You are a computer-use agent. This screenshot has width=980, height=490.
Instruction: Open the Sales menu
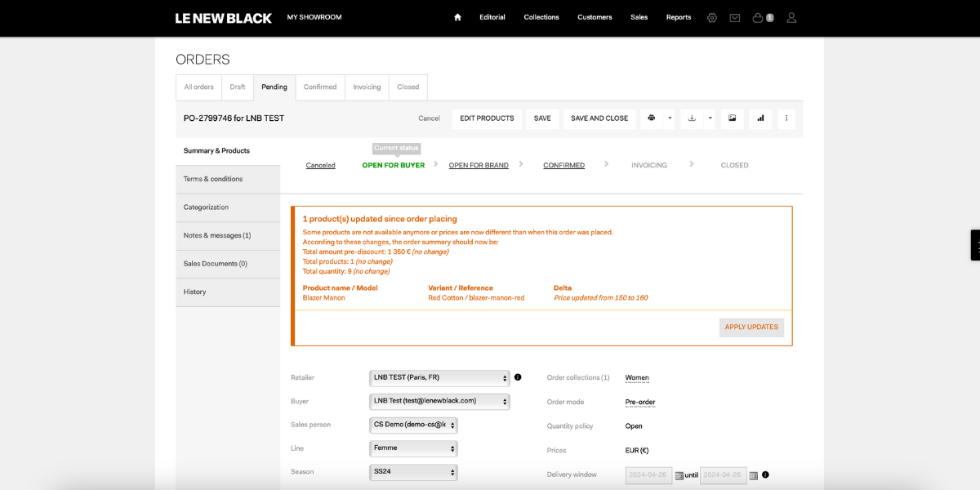click(639, 17)
